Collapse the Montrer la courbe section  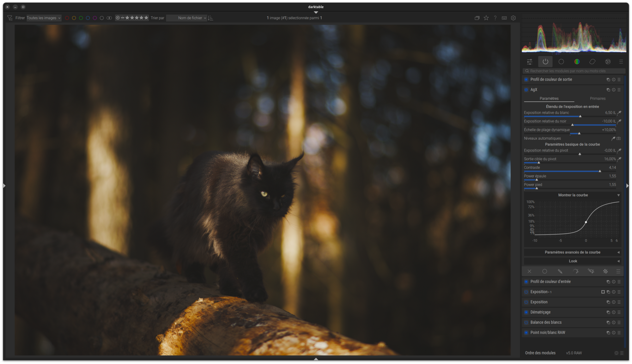[x=572, y=195]
